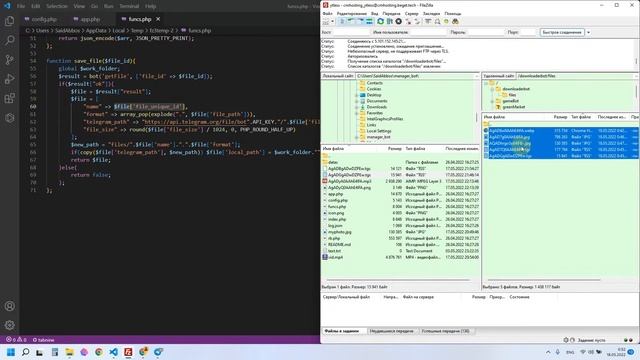
Task: Expand the gameBot folder in the remote tree
Action: click(492, 101)
